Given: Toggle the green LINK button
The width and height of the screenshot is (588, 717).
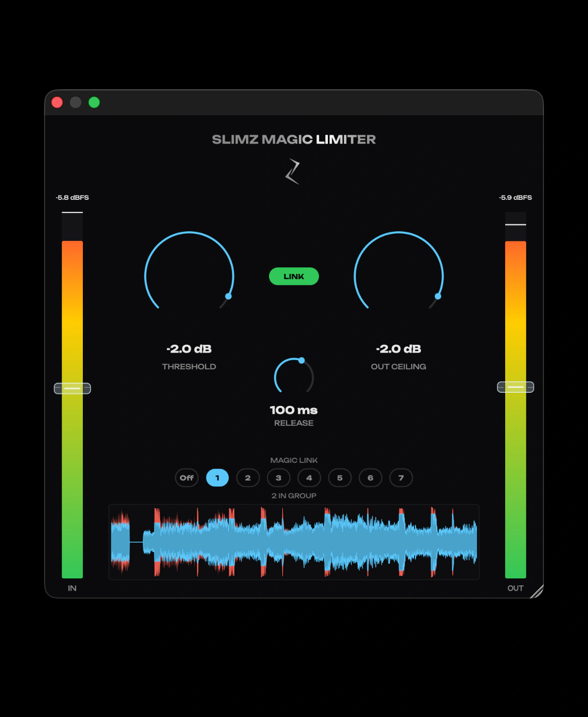Looking at the screenshot, I should [x=294, y=276].
